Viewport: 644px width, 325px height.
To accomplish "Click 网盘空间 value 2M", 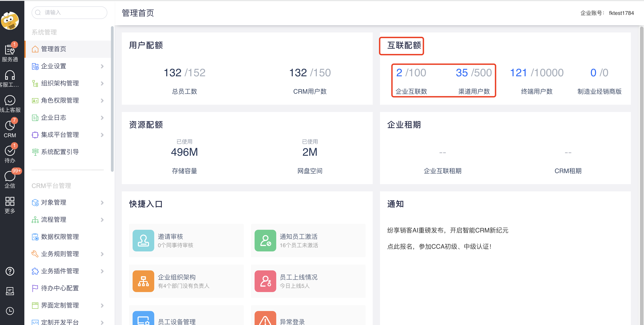I will (310, 152).
